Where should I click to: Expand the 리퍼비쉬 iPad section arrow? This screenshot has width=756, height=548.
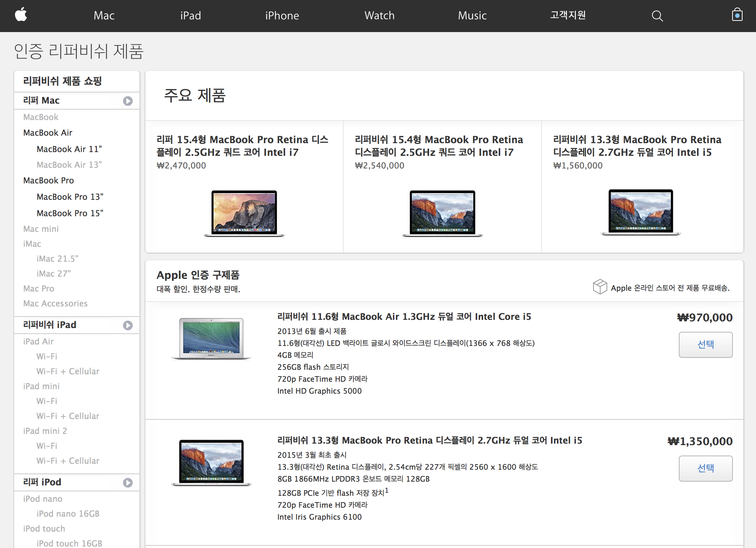coord(128,325)
